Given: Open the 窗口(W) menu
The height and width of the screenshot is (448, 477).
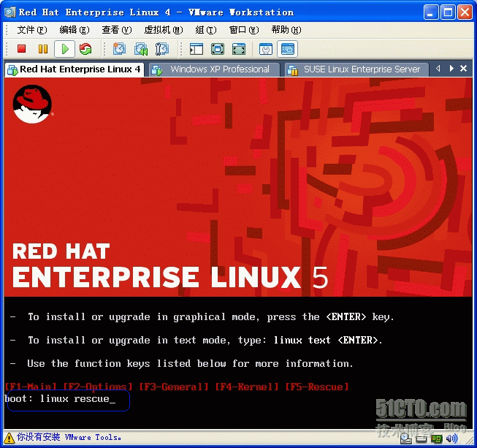Looking at the screenshot, I should pyautogui.click(x=244, y=30).
